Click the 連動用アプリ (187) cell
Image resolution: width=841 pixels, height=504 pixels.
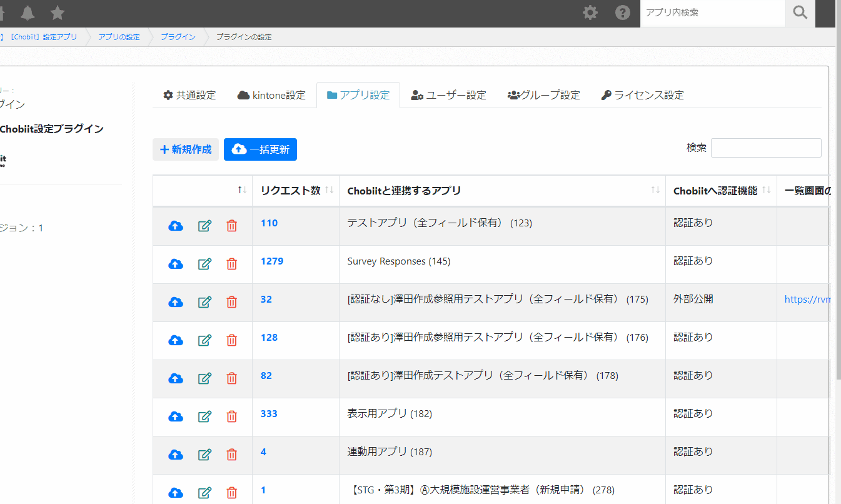pyautogui.click(x=502, y=455)
